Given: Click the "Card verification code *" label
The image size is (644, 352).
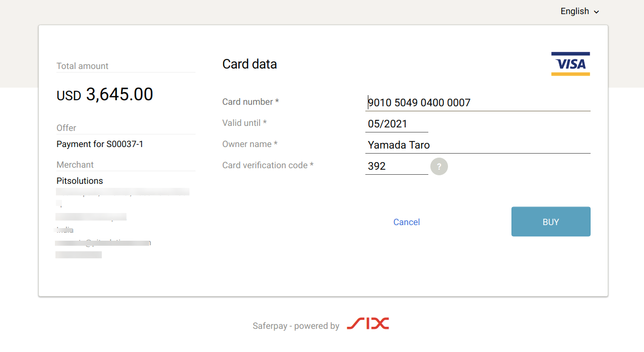Looking at the screenshot, I should pos(268,165).
